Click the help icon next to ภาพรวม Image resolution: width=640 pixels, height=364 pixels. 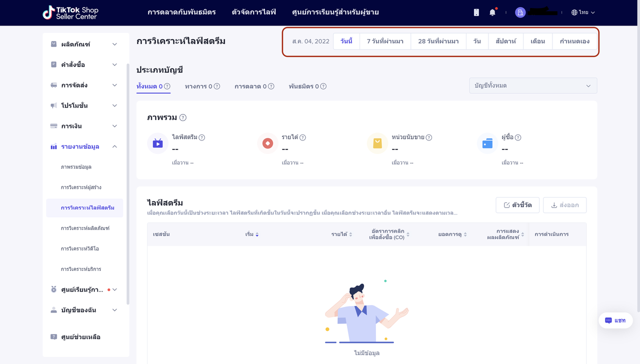click(183, 117)
